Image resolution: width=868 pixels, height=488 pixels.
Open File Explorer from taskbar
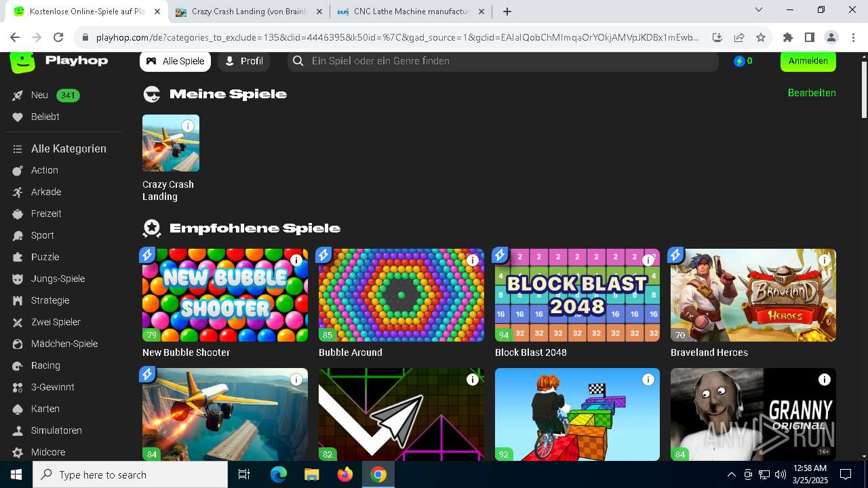pos(311,474)
